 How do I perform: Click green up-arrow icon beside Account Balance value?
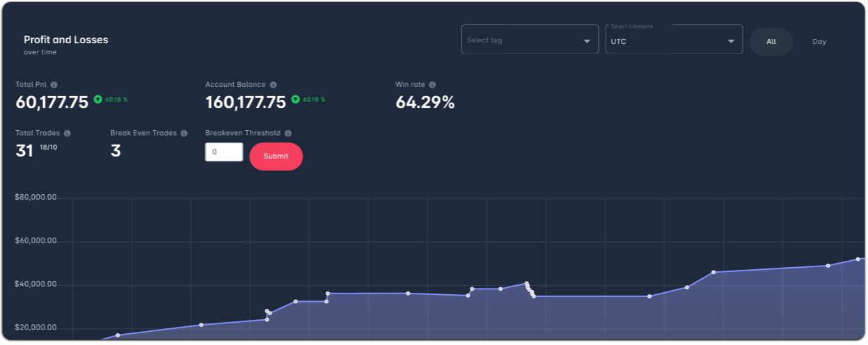click(x=295, y=99)
